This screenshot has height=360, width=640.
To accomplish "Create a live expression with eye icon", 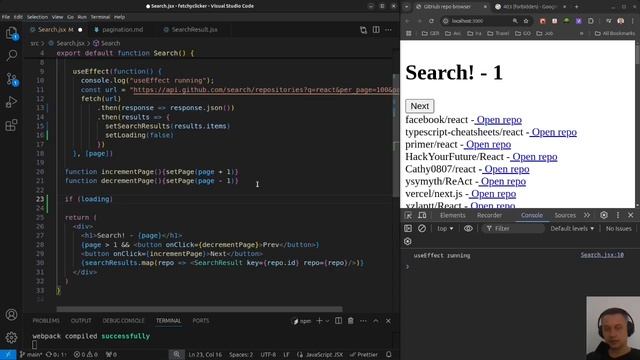I will coord(468,229).
